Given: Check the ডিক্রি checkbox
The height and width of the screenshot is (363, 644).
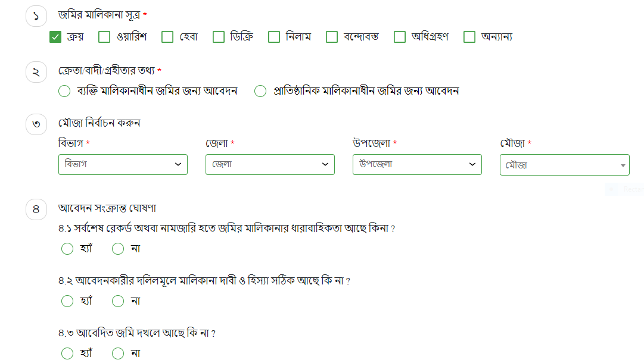Looking at the screenshot, I should [218, 36].
